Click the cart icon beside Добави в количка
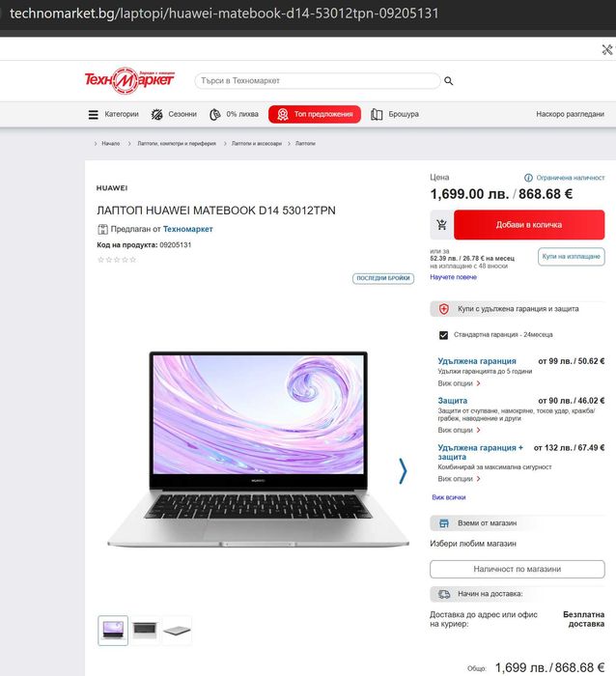 coord(441,225)
